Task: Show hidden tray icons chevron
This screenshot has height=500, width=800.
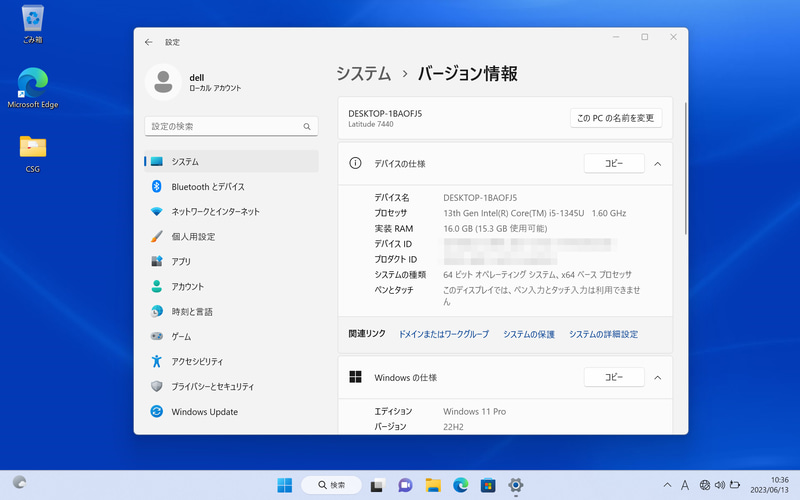Action: tap(667, 485)
